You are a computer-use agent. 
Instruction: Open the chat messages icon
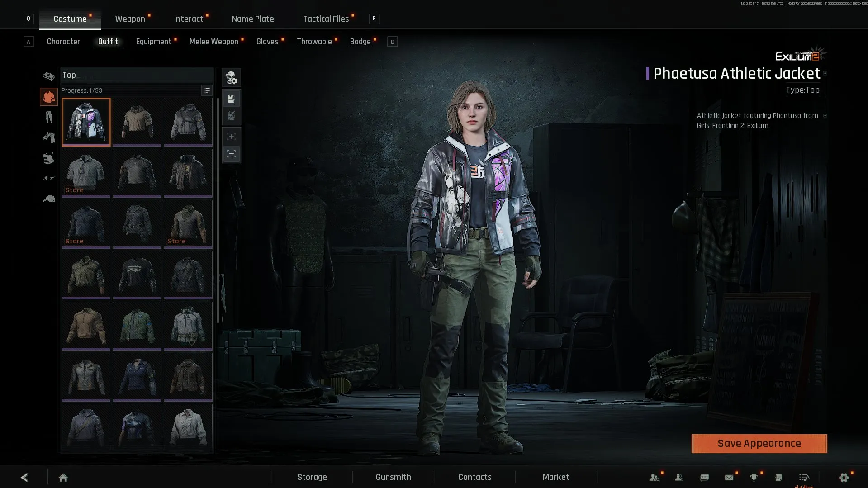coord(704,477)
